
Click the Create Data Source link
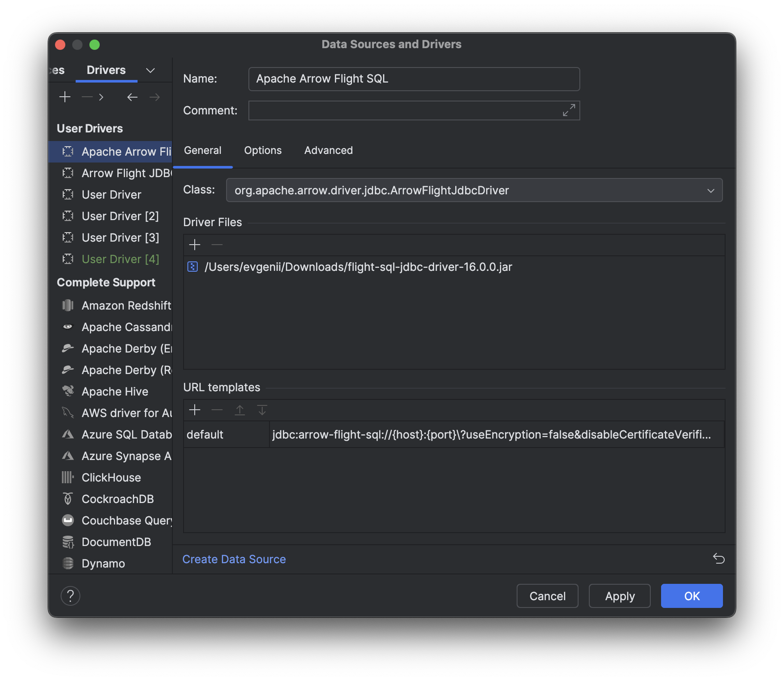tap(234, 559)
